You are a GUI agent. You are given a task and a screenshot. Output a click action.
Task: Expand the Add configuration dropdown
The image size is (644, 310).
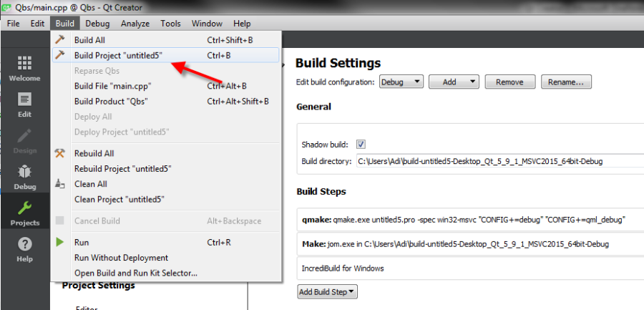coord(455,82)
